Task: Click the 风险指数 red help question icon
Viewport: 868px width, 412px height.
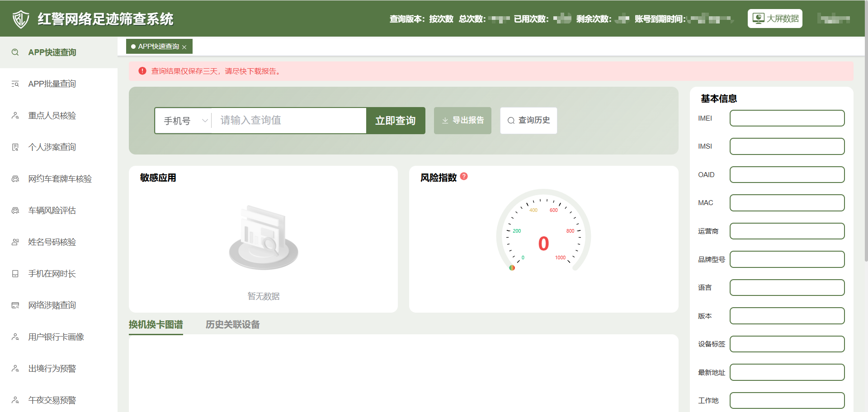Action: 464,177
